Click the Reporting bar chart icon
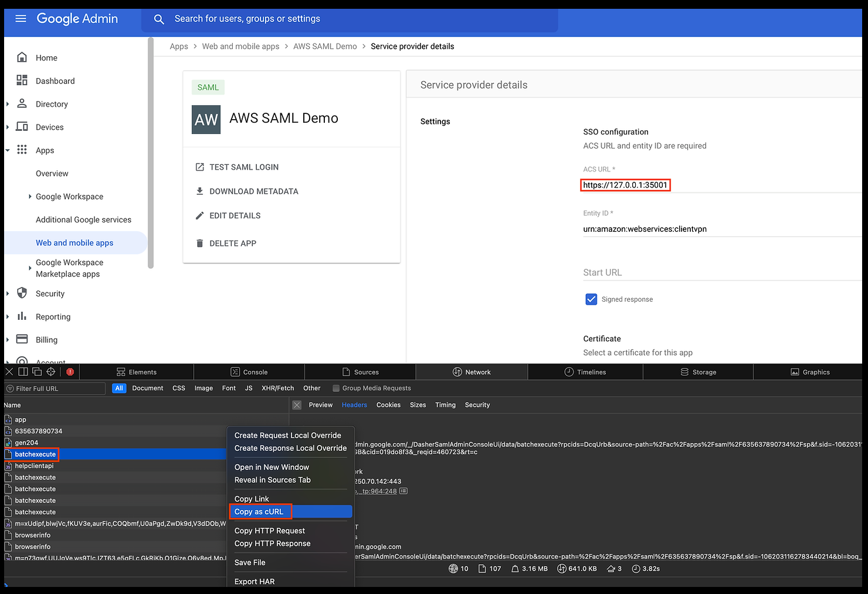The image size is (868, 594). (x=22, y=316)
